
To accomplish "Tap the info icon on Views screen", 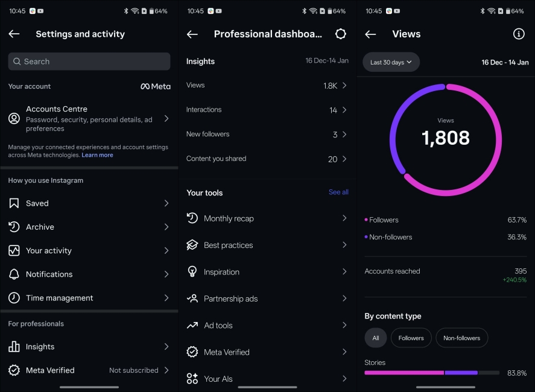I will (x=519, y=34).
